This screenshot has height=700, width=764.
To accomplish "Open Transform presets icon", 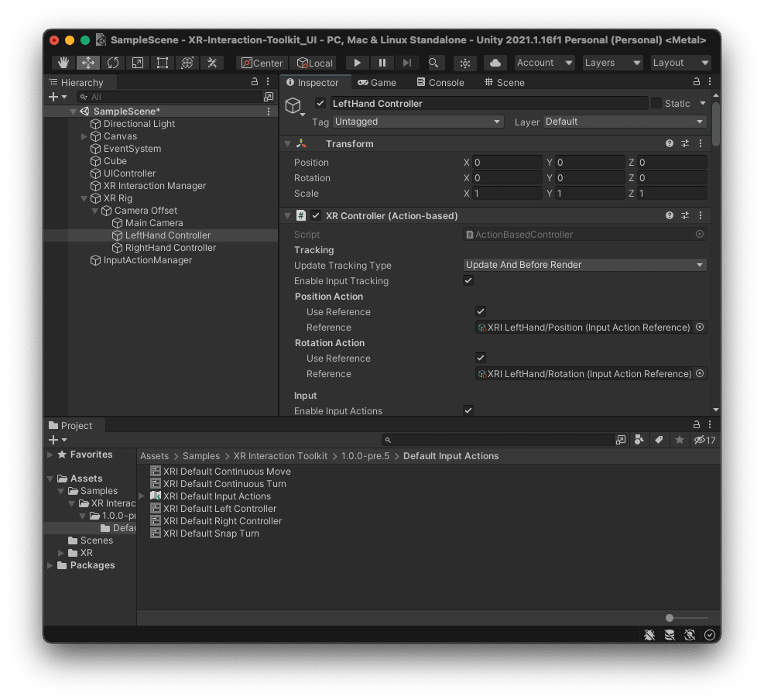I will coord(685,143).
